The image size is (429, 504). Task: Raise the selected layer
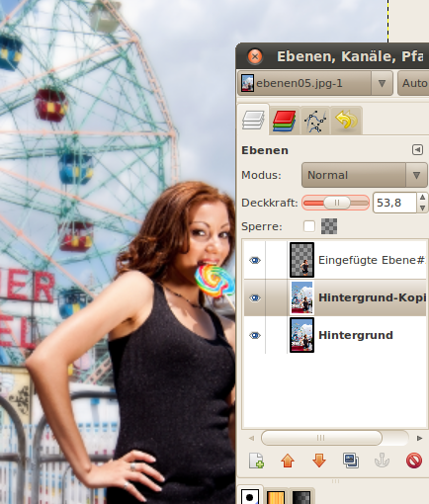click(x=288, y=461)
